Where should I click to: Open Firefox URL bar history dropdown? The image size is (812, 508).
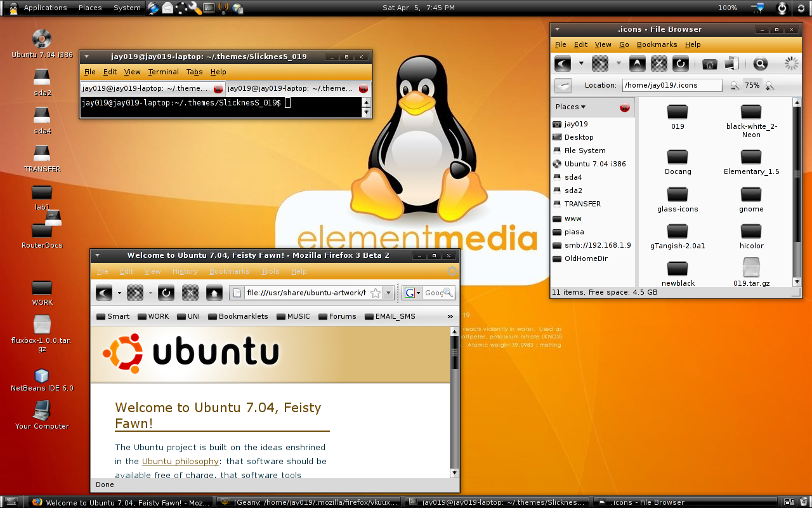point(388,293)
